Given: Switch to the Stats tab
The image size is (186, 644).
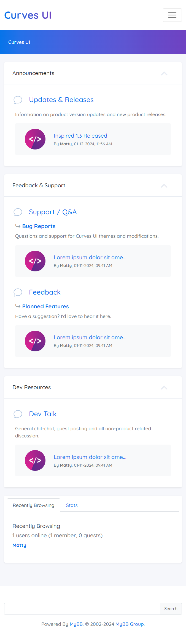Looking at the screenshot, I should pos(72,505).
